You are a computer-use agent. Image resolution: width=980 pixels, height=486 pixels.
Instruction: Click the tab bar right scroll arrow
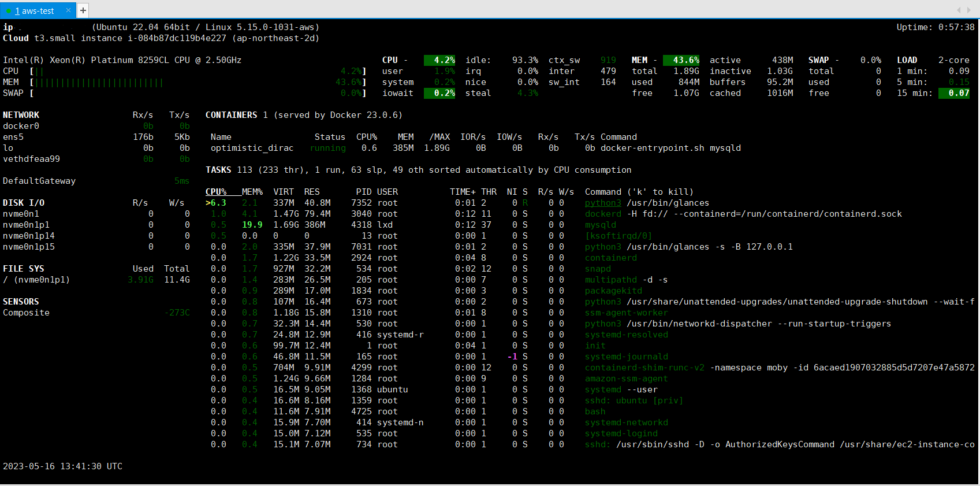[969, 10]
